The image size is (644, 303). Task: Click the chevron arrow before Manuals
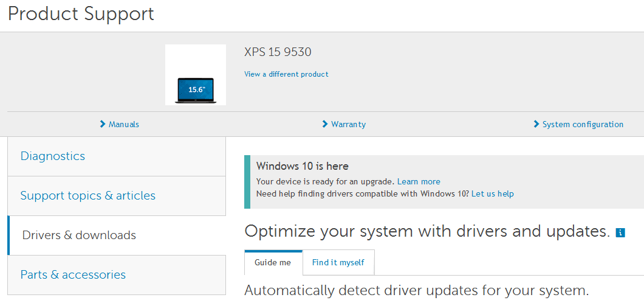[103, 124]
